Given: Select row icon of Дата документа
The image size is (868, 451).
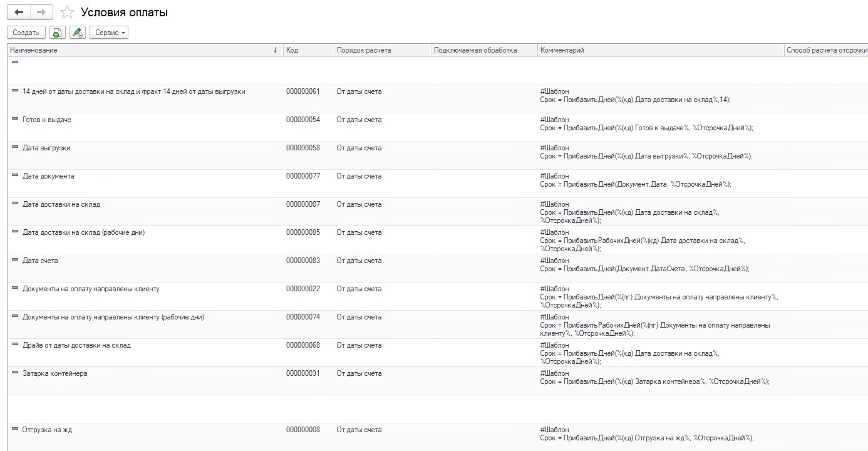Looking at the screenshot, I should [x=15, y=175].
